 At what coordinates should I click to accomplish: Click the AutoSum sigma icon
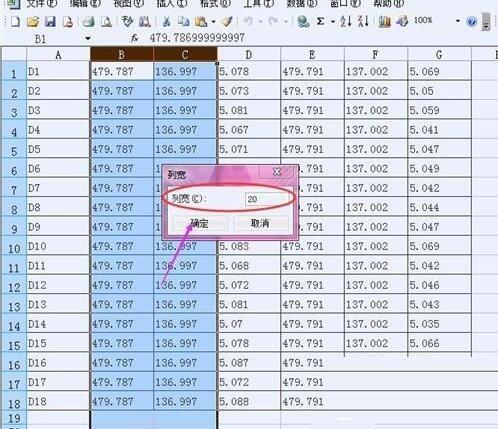(x=320, y=22)
